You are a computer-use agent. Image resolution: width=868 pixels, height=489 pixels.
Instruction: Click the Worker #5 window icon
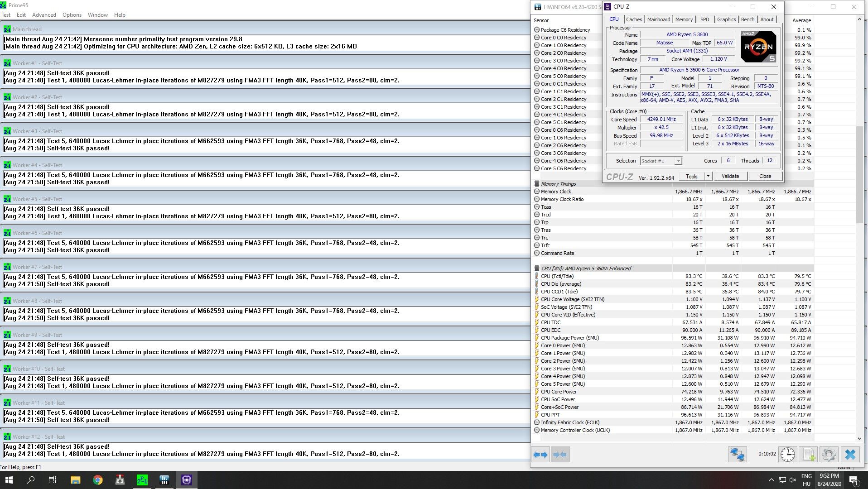(x=7, y=199)
